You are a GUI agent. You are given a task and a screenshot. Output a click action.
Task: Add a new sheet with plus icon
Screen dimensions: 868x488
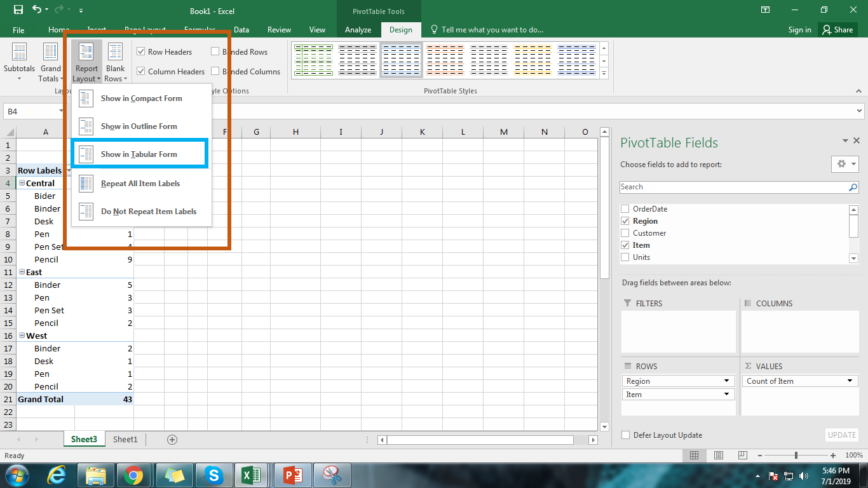(x=172, y=439)
